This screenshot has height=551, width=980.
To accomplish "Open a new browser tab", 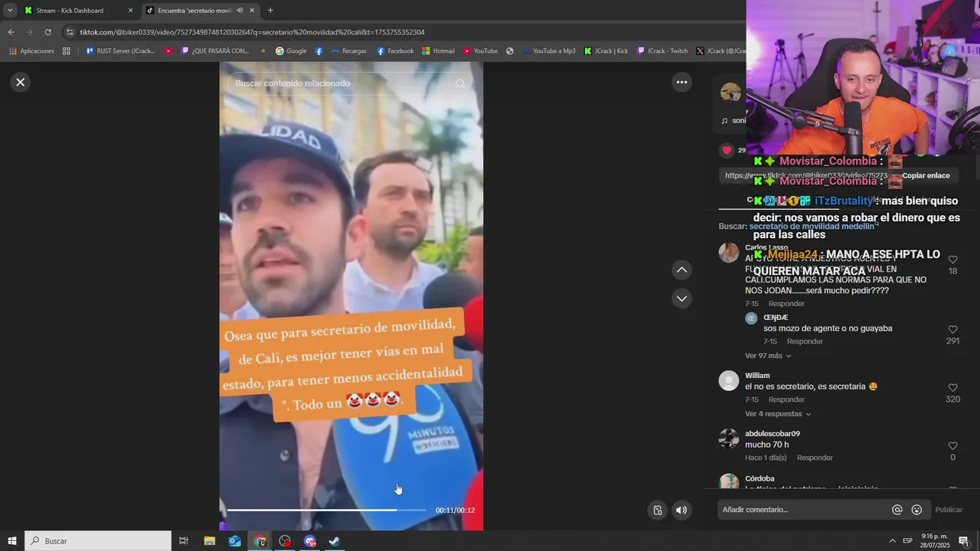I will coord(270,11).
